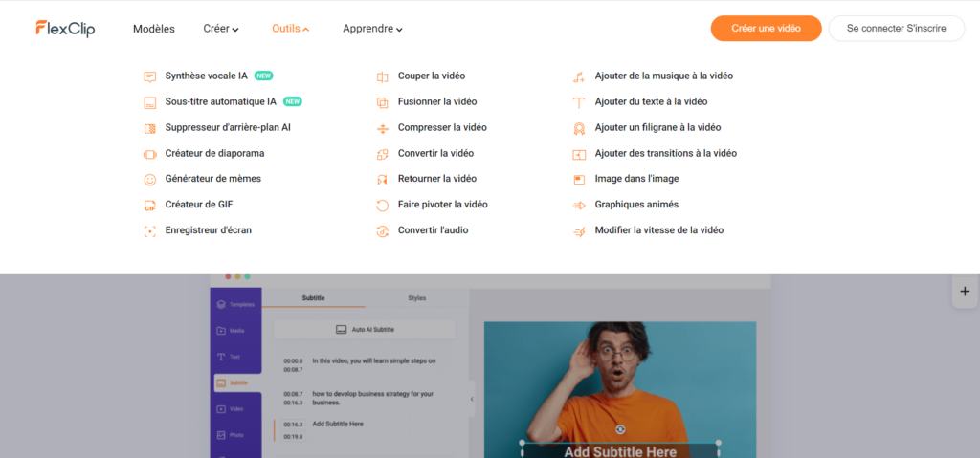Click the Couper la vidéo icon

(382, 76)
